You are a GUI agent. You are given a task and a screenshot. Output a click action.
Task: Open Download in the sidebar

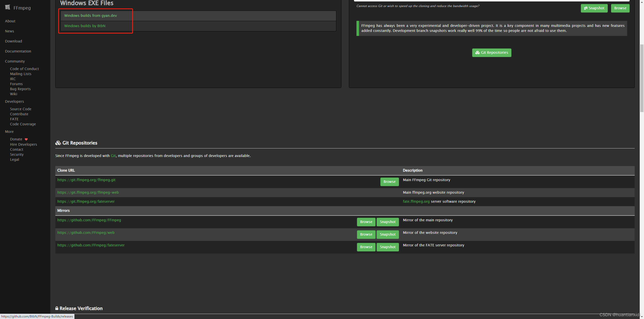pos(14,41)
